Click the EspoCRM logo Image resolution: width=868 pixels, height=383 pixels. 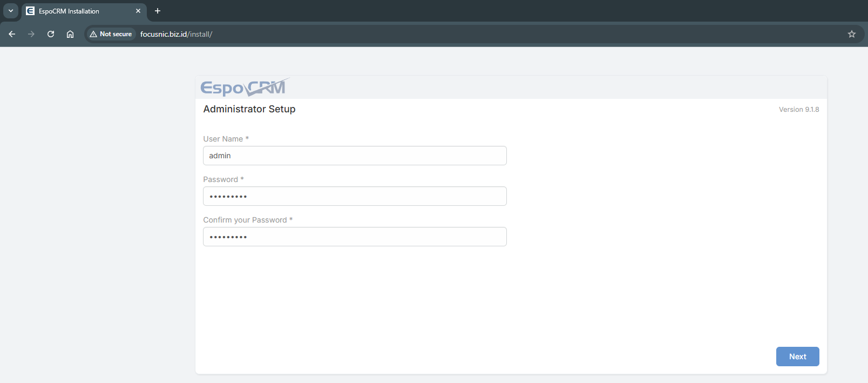tap(244, 87)
